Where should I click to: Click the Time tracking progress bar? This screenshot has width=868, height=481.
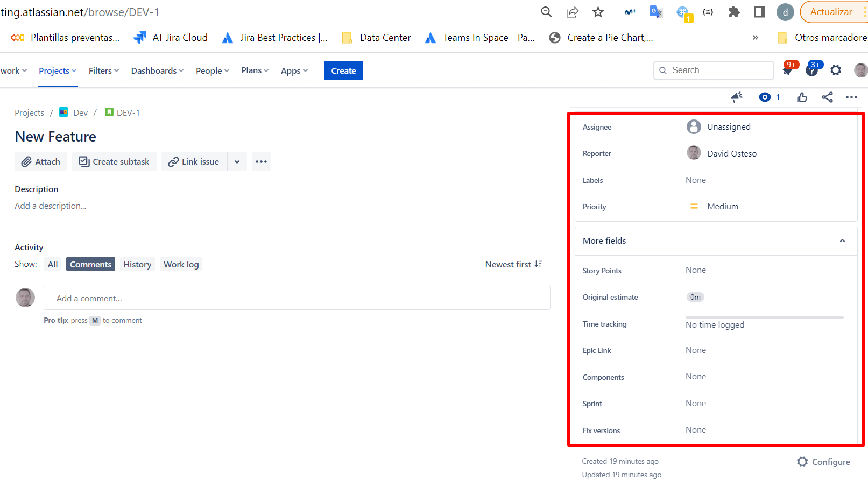765,317
